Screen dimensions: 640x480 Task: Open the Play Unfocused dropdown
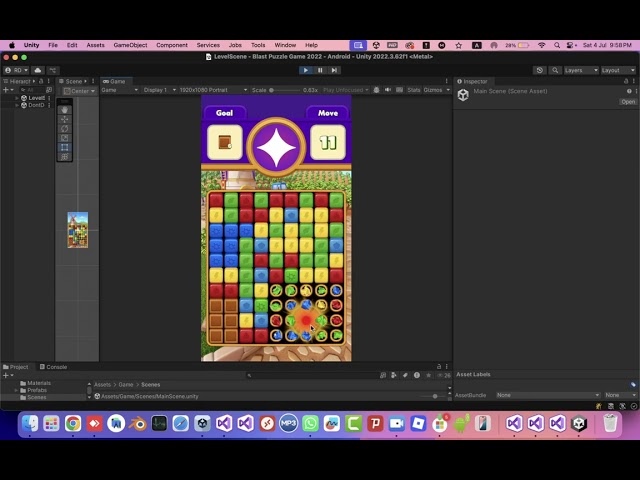[346, 90]
